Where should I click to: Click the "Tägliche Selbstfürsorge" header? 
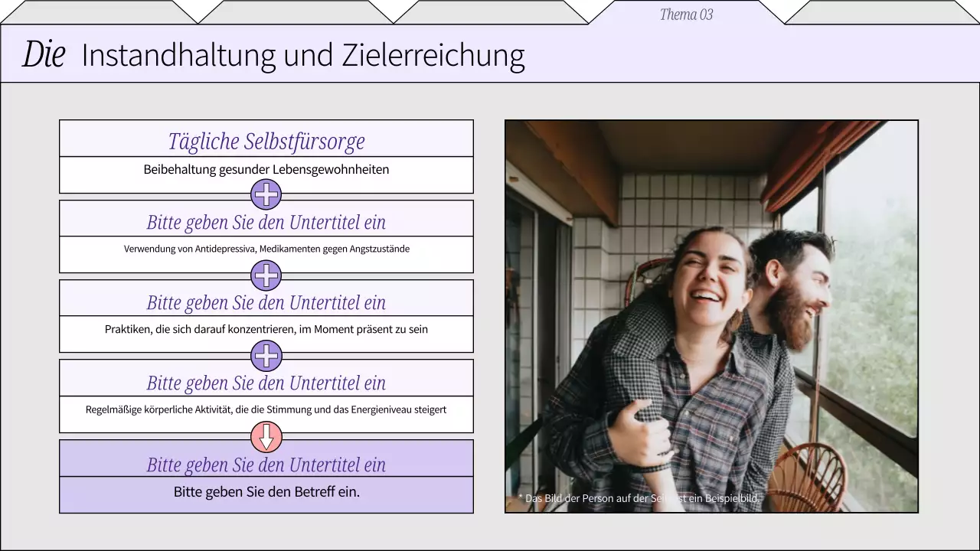pyautogui.click(x=266, y=140)
